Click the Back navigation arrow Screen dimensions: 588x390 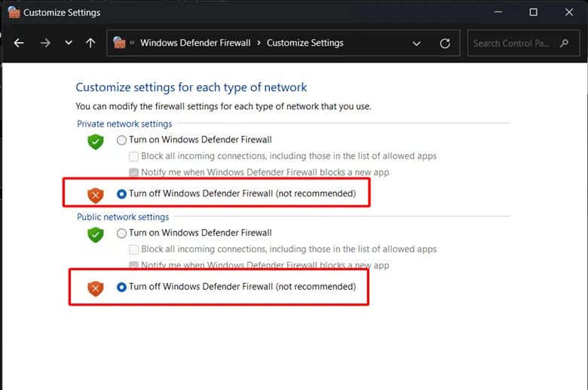pyautogui.click(x=19, y=43)
